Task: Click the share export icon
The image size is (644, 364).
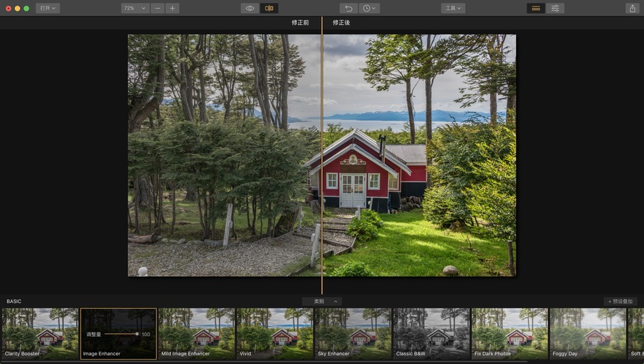Action: (633, 8)
